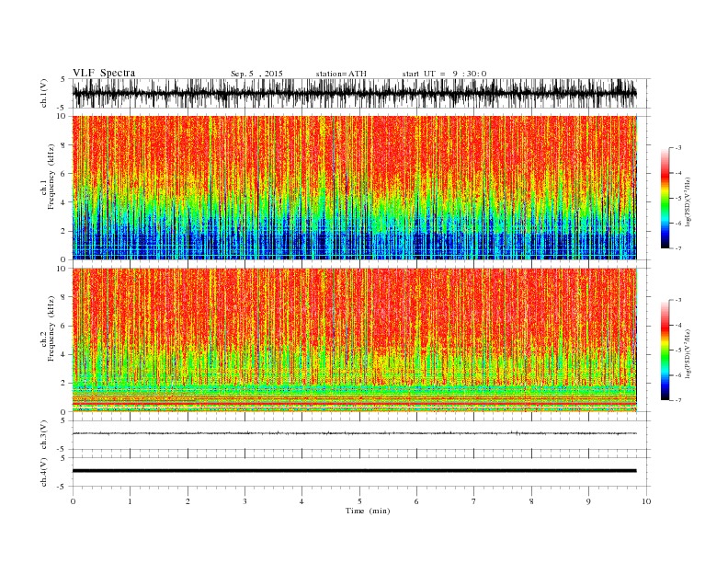Select the "start UT = 9 :30: 0" text
The image size is (728, 563).
point(444,74)
